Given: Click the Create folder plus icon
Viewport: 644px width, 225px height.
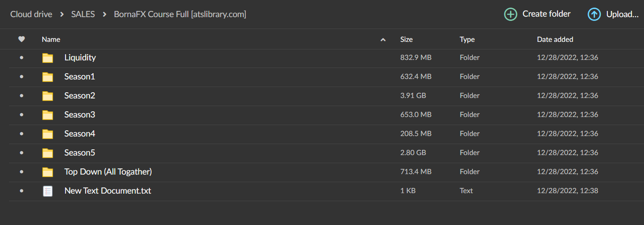Looking at the screenshot, I should (510, 14).
